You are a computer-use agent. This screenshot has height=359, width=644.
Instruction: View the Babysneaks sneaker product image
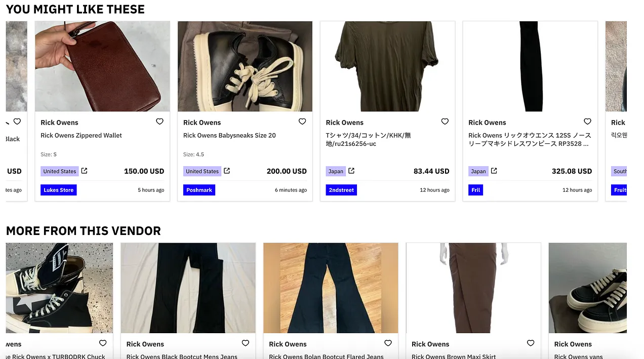tap(245, 66)
